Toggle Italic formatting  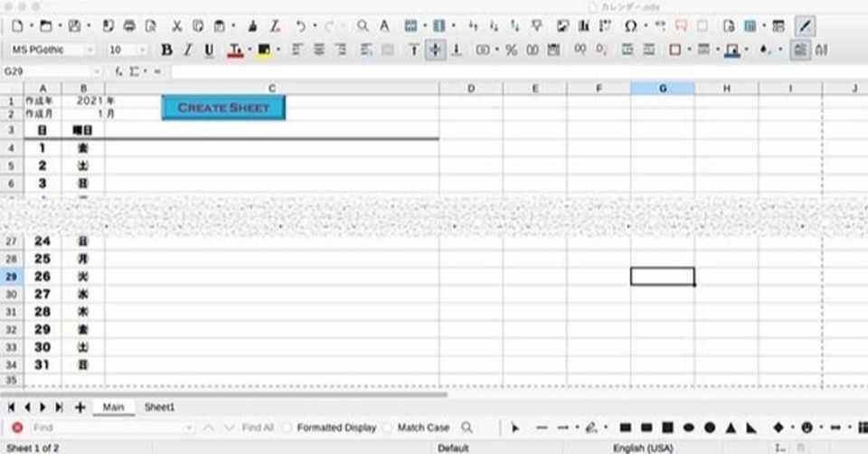tap(188, 50)
